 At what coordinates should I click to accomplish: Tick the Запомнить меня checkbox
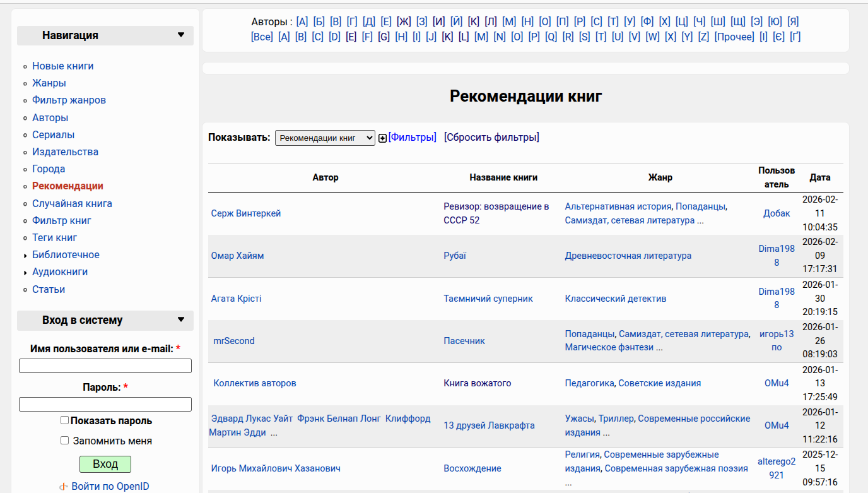point(64,441)
